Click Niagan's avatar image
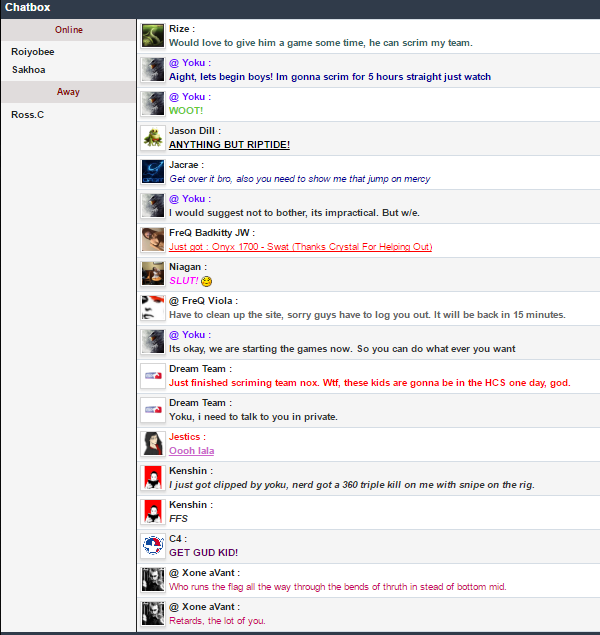This screenshot has height=635, width=600. point(153,274)
